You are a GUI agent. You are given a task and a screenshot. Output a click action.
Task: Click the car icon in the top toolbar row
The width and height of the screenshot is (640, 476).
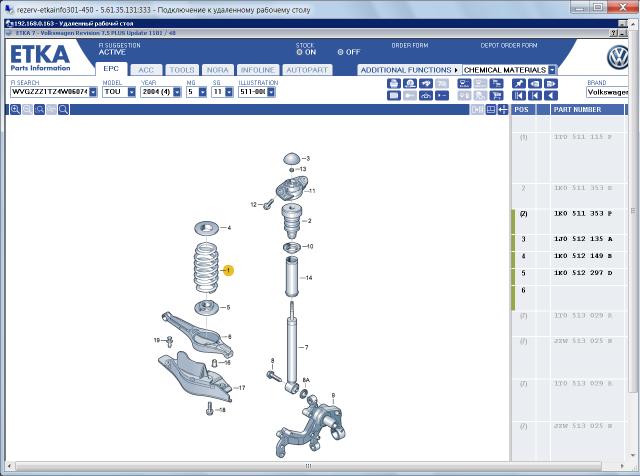coord(426,84)
